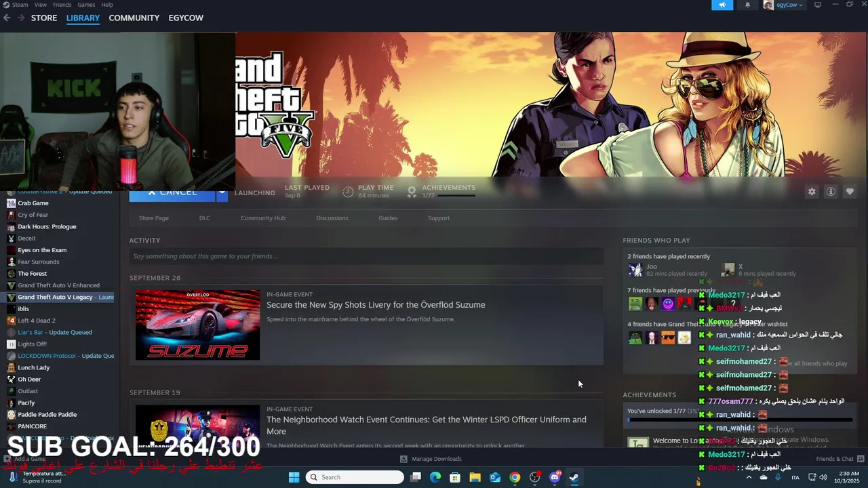The image size is (868, 488).
Task: Click the green announcements megaphone icon
Action: 722,5
